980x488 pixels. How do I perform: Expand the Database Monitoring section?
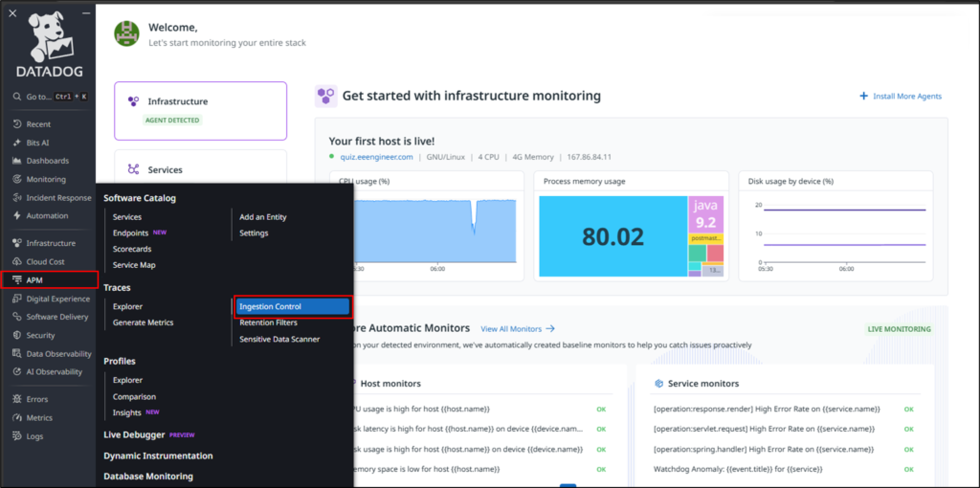click(148, 476)
